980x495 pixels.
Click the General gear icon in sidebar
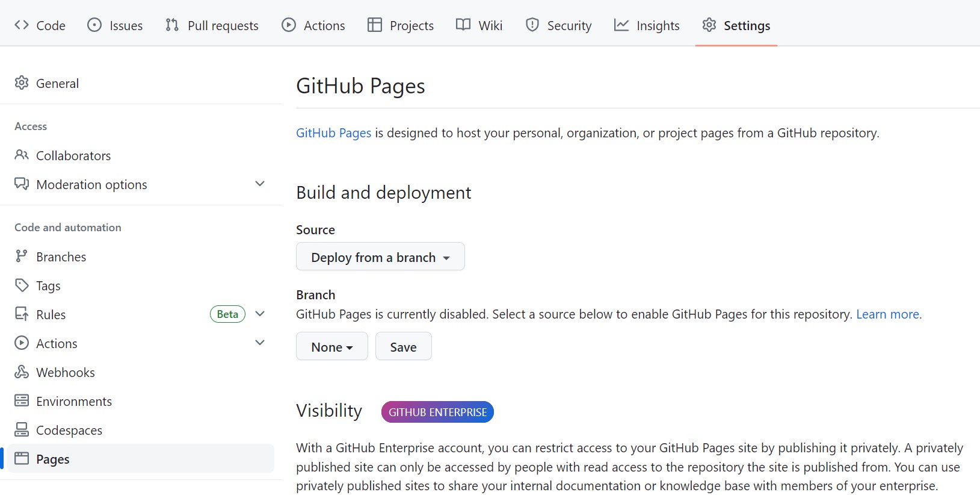[x=22, y=83]
